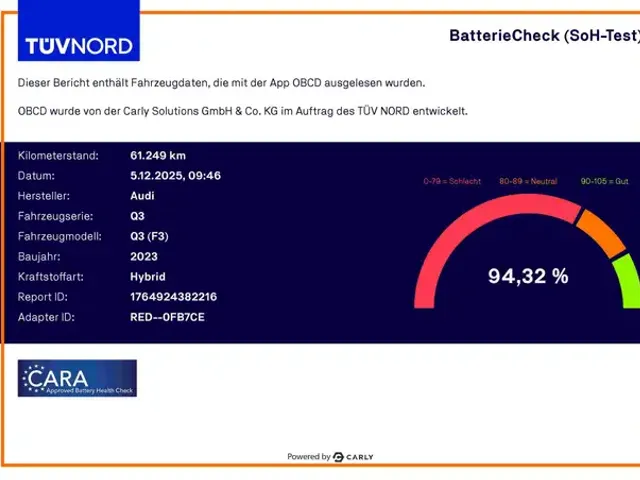
Task: Click the 94,32 % battery health value
Action: 527,276
